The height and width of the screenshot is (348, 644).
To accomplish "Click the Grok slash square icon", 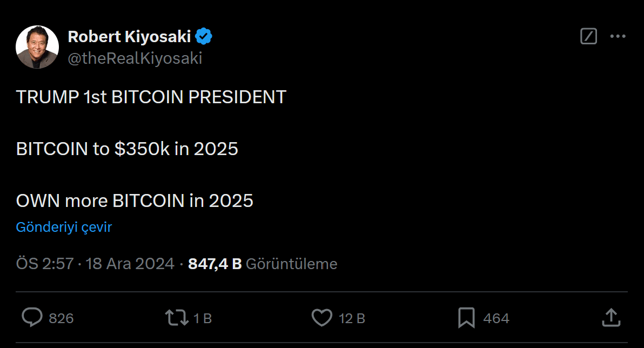I will click(588, 37).
